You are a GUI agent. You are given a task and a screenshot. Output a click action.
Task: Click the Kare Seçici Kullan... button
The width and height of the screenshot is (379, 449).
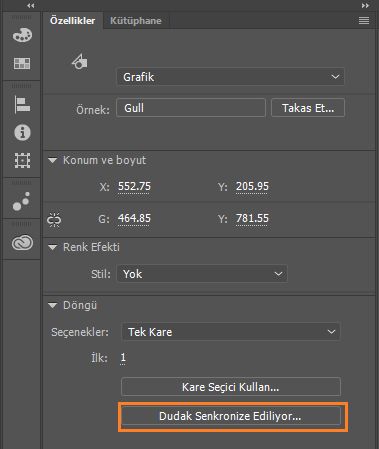point(231,387)
